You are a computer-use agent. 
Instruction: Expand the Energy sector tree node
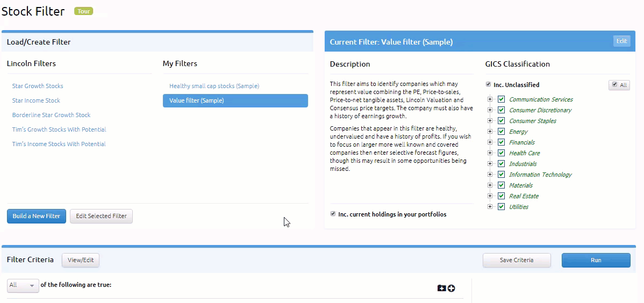[x=490, y=132]
